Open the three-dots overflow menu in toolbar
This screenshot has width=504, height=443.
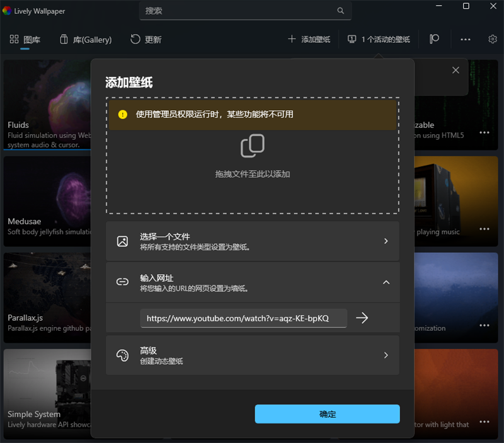466,39
